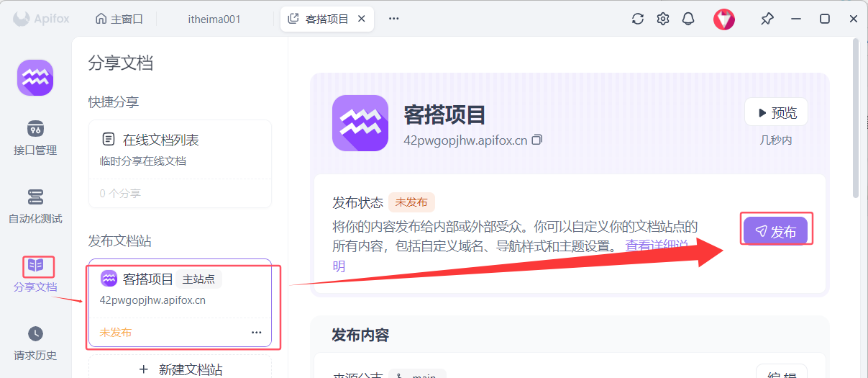Click the vertical scrollbar on the right
This screenshot has height=378, width=868.
pyautogui.click(x=855, y=119)
